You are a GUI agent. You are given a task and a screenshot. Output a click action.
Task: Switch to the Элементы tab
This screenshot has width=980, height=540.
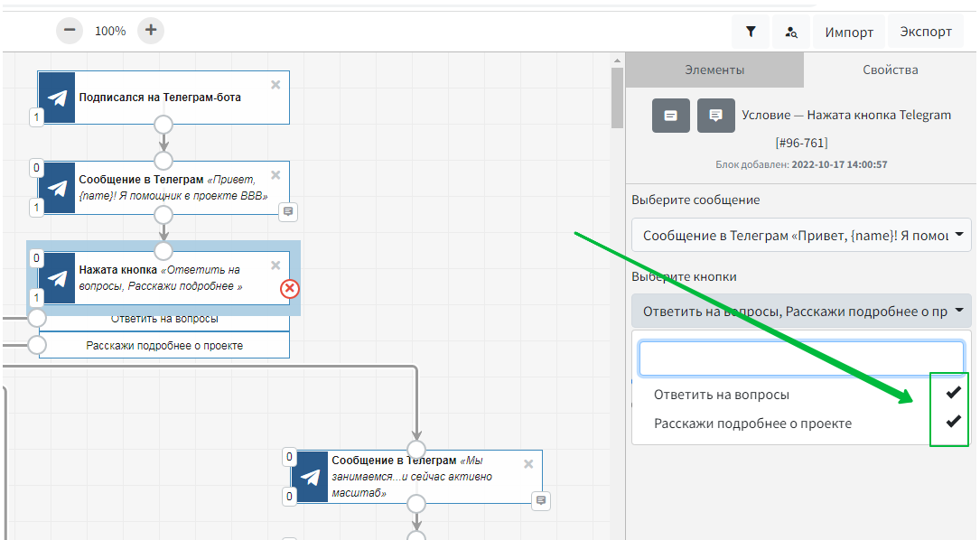714,70
